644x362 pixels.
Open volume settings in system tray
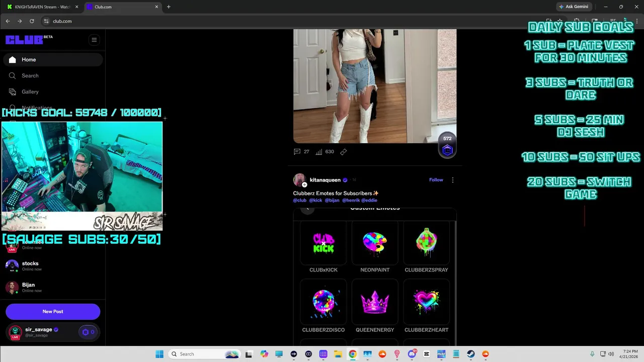[x=611, y=354]
